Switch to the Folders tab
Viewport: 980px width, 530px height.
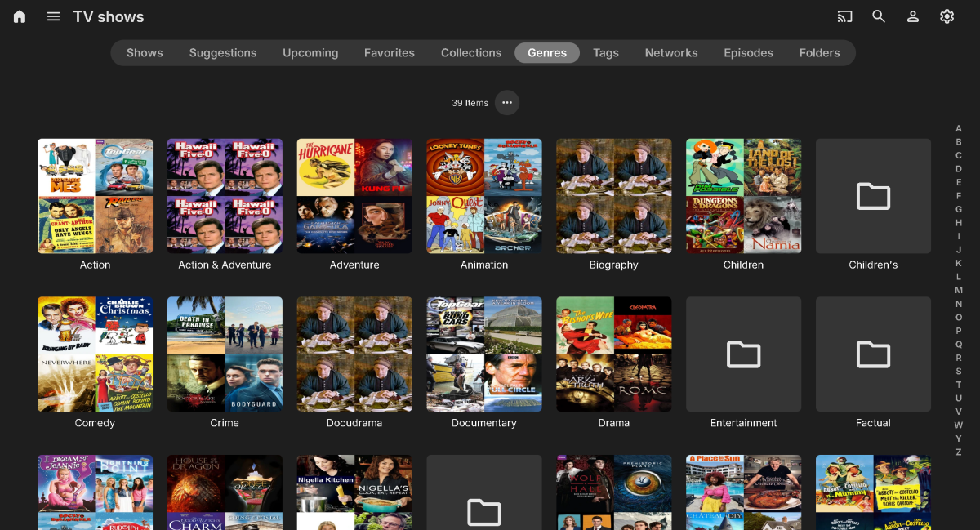820,53
